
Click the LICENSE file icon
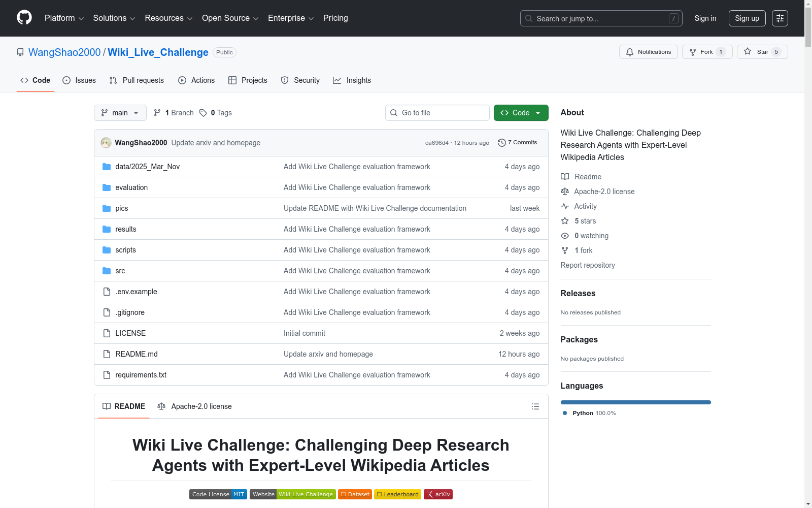click(x=107, y=333)
